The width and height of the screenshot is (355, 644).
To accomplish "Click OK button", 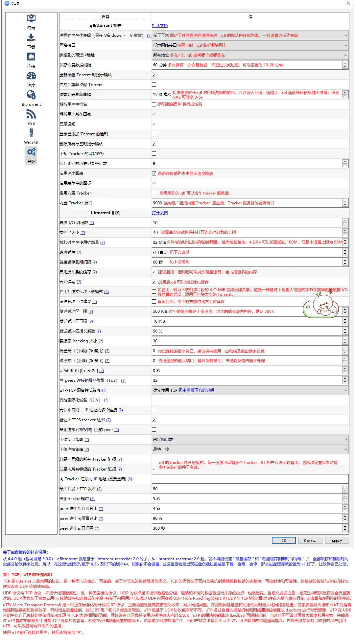I will 284,540.
